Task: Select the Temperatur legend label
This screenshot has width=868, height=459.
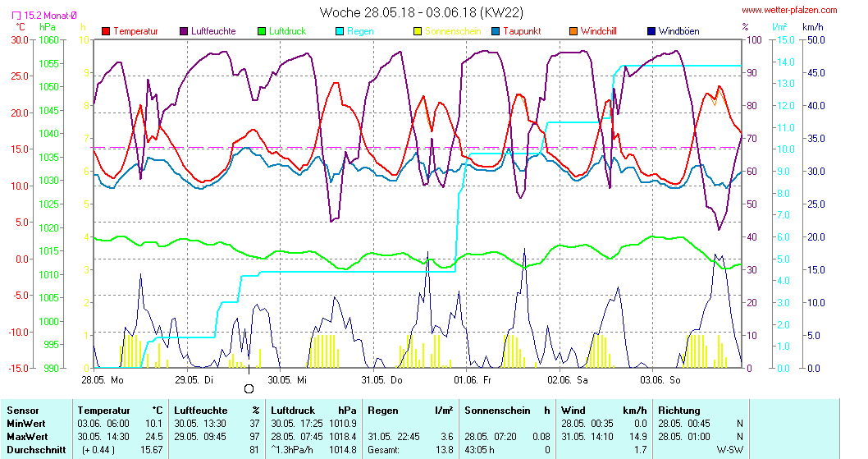Action: [x=135, y=31]
